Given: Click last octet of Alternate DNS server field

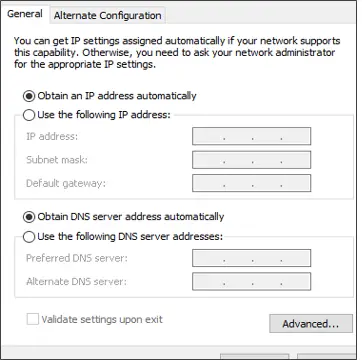Looking at the screenshot, I should pyautogui.click(x=296, y=282).
